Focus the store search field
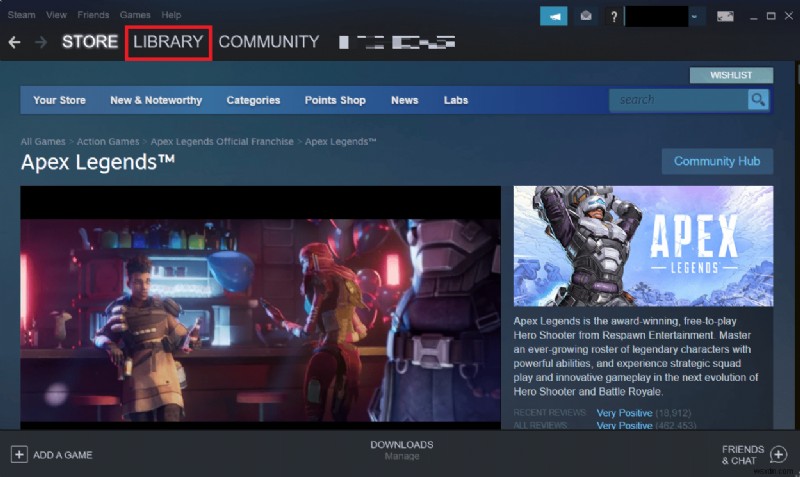The width and height of the screenshot is (800, 477). pos(679,99)
